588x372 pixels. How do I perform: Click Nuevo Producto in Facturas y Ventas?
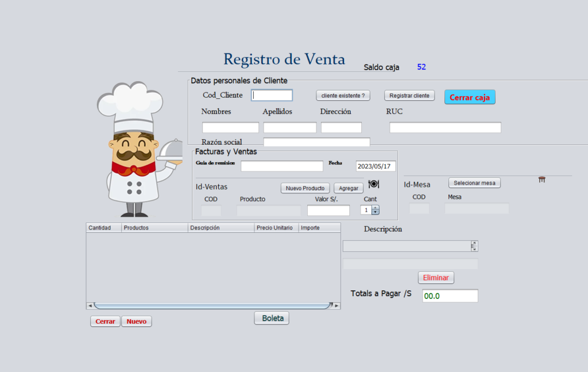click(305, 188)
